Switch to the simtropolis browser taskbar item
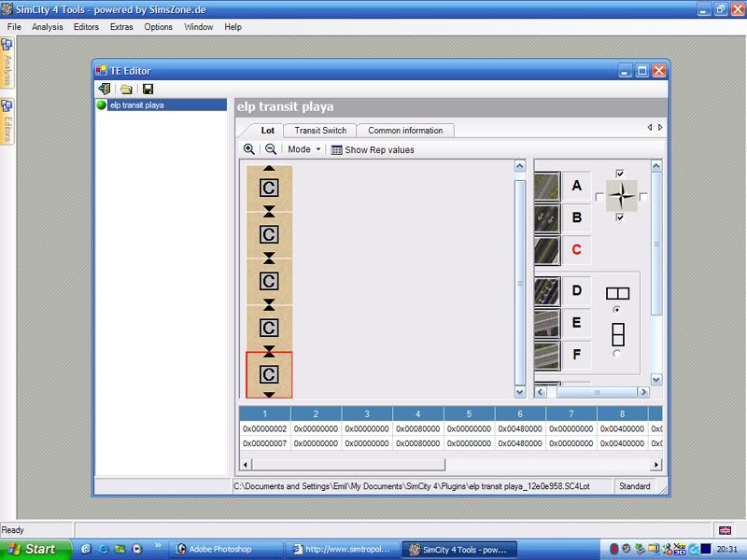 click(x=342, y=549)
